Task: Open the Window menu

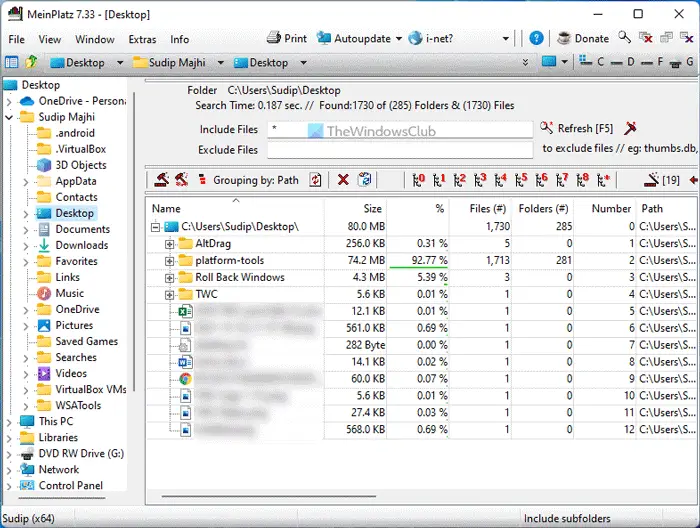Action: (x=95, y=39)
